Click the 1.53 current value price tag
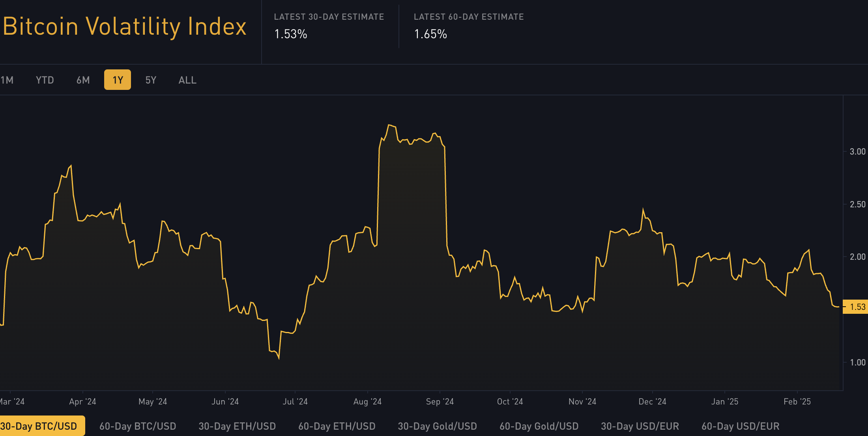Image resolution: width=868 pixels, height=436 pixels. 855,307
